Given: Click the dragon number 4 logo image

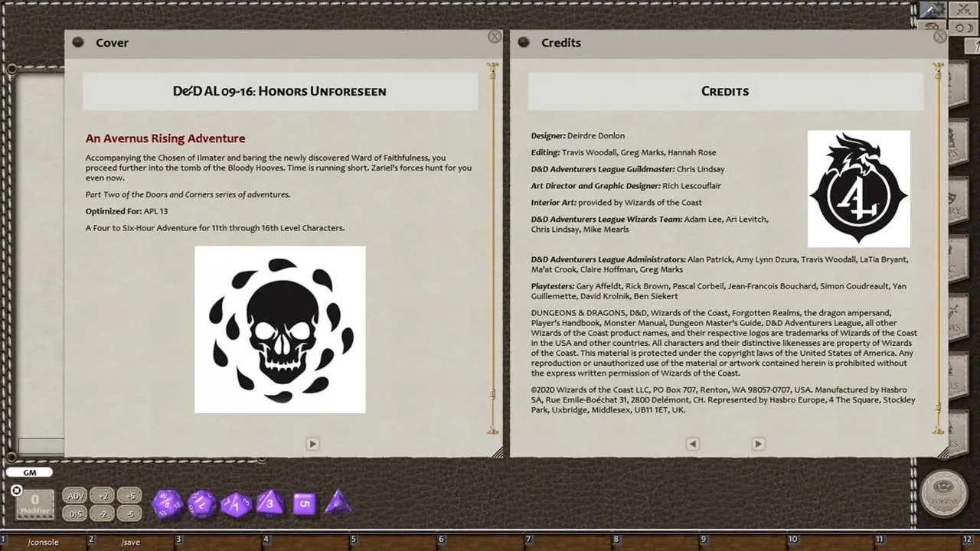Looking at the screenshot, I should 859,188.
